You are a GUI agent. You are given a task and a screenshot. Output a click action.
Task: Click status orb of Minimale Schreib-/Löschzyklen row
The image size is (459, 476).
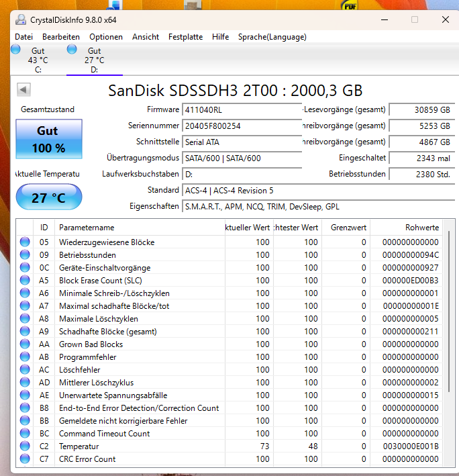[x=25, y=293]
